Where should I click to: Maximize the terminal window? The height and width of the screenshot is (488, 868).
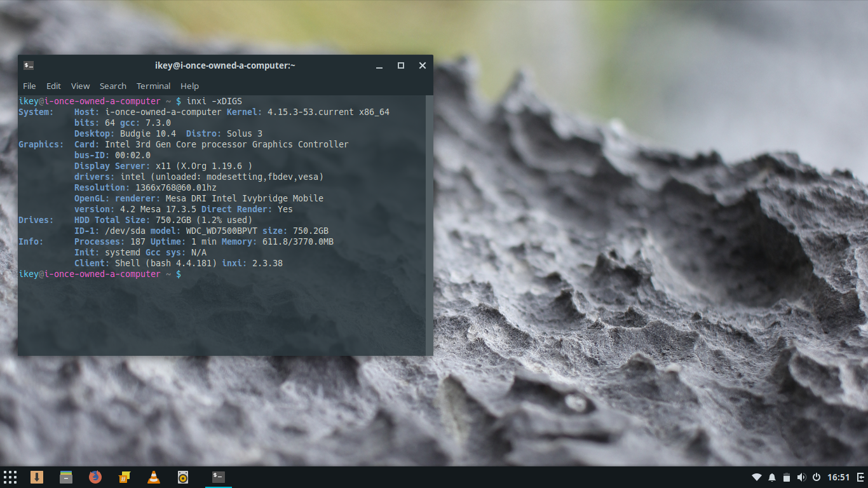[x=401, y=65]
